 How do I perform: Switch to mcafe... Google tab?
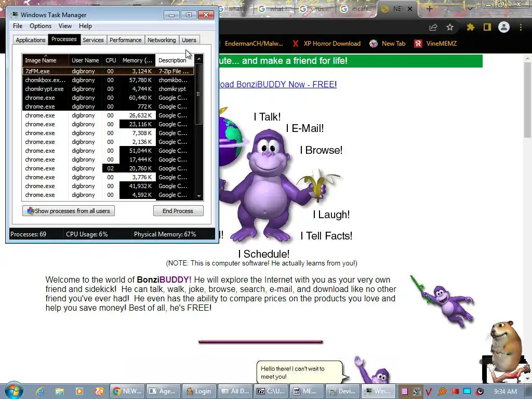356,9
